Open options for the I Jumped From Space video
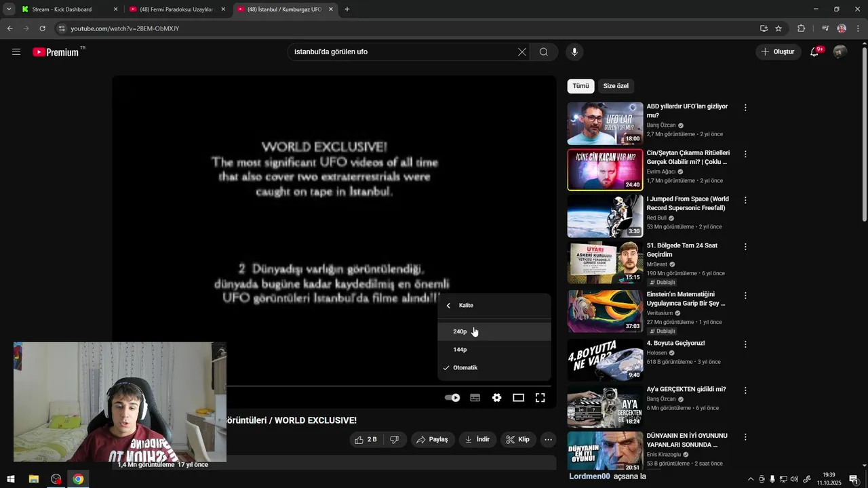 pos(745,201)
